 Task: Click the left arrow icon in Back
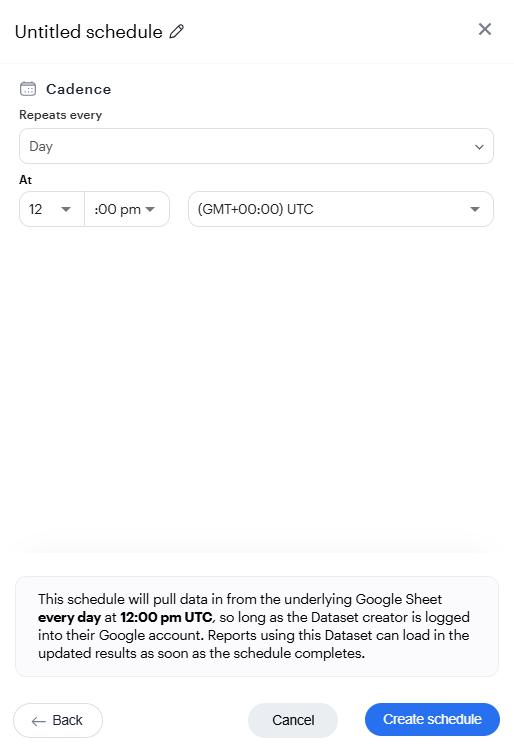click(x=39, y=721)
